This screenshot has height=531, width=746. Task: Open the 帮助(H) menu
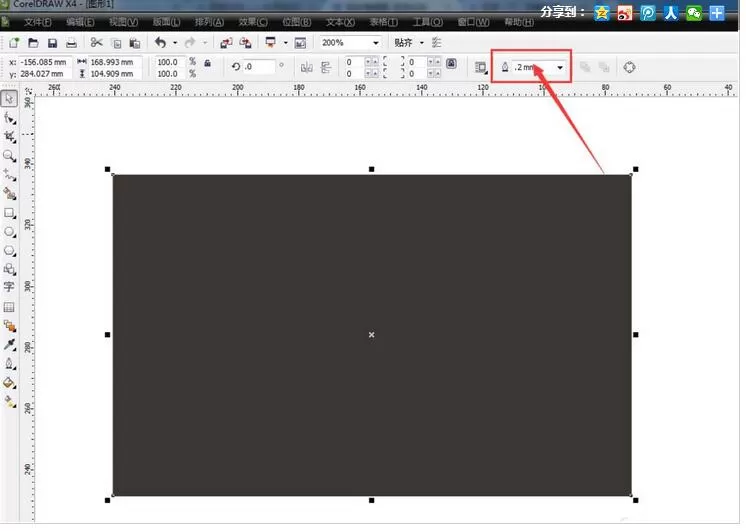(519, 22)
